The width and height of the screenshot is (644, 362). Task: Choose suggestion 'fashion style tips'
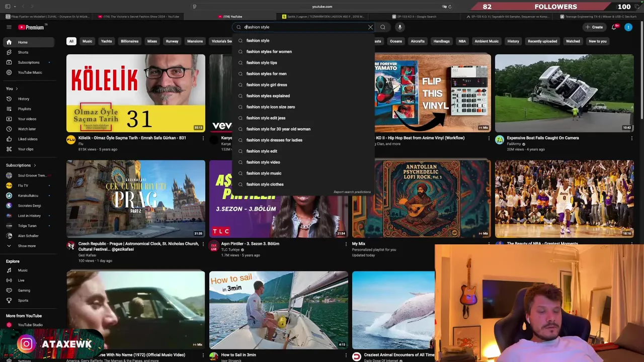[303, 63]
